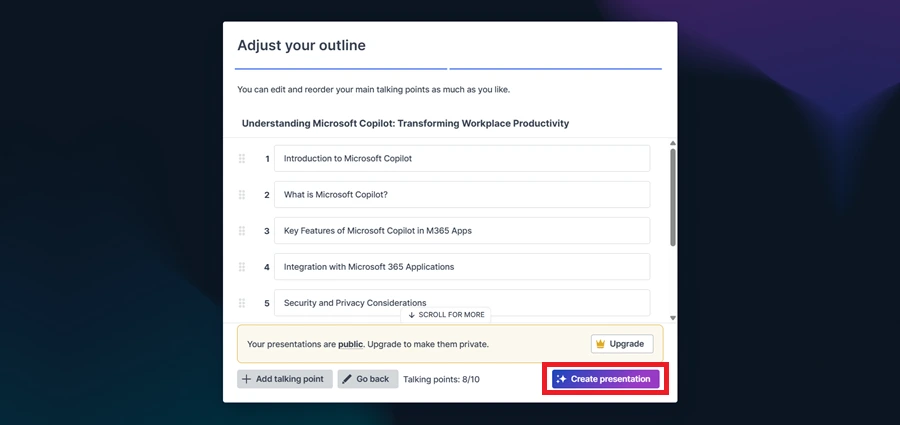The width and height of the screenshot is (900, 425).
Task: Click the Upgrade button
Action: [622, 344]
